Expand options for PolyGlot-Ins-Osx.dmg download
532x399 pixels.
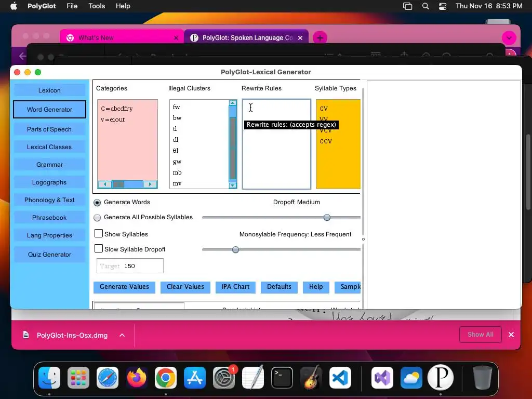[x=122, y=335]
